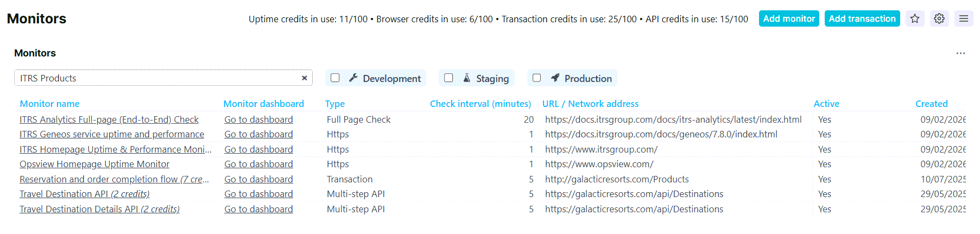This screenshot has height=234, width=980.
Task: Open ITRS Analytics Full-page Check monitor
Action: [x=109, y=119]
